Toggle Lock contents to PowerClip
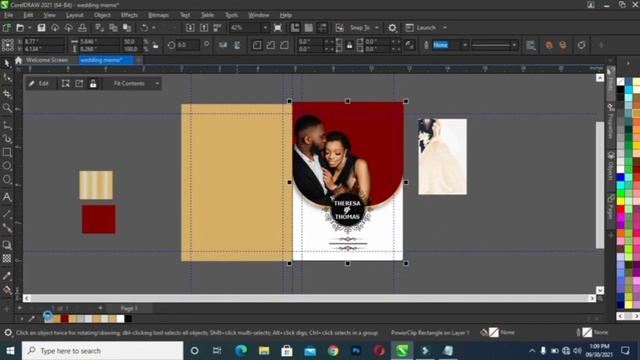Viewport: 640px width, 360px height. click(x=93, y=84)
